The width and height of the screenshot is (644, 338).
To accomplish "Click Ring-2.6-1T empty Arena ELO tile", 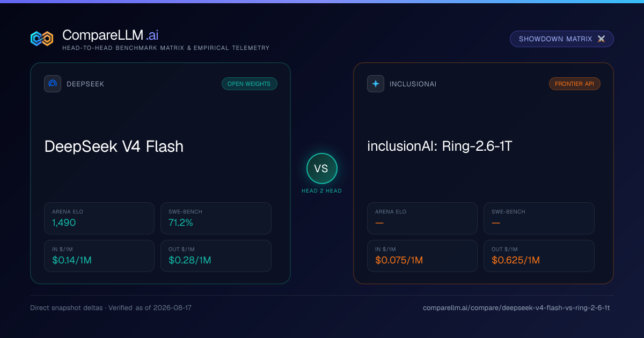I will [422, 218].
